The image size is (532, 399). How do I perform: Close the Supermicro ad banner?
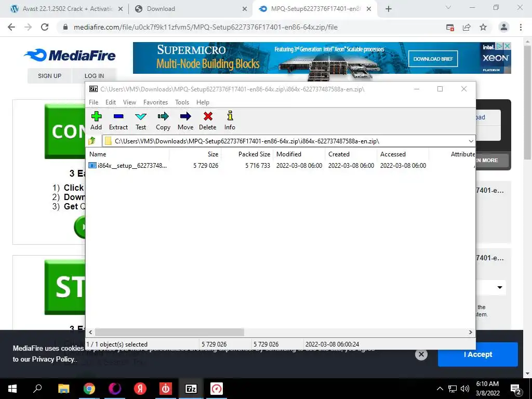[x=507, y=46]
